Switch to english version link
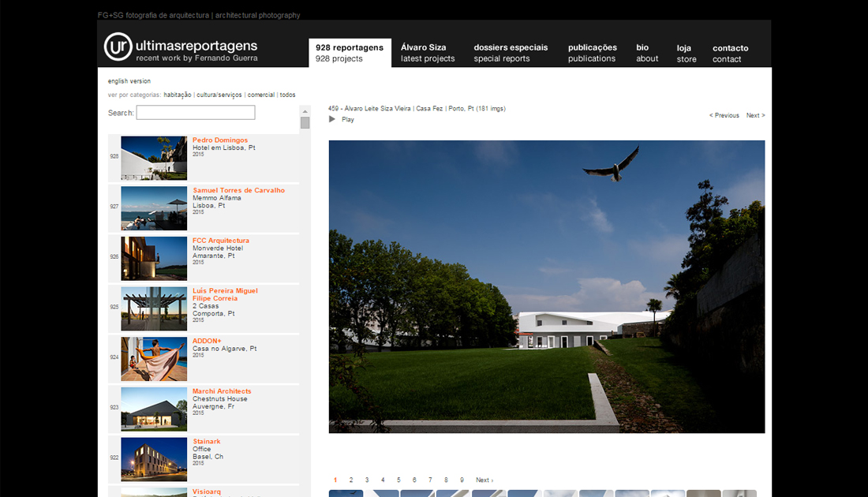The height and width of the screenshot is (497, 868). (x=129, y=81)
